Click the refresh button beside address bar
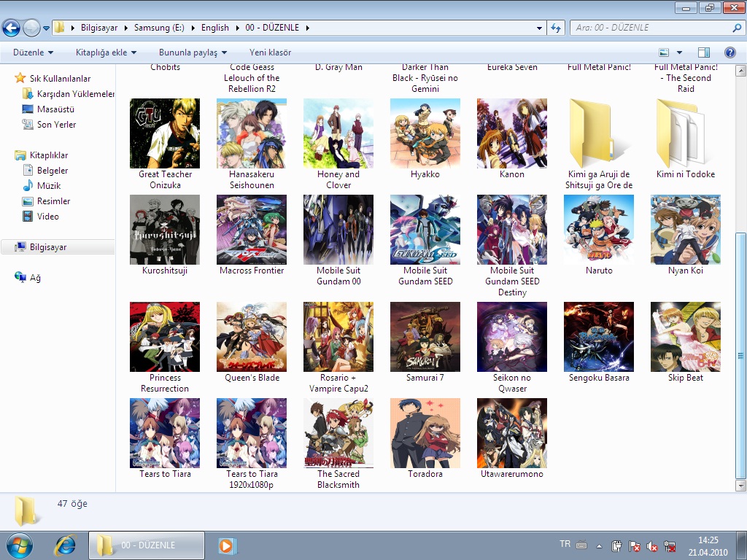The width and height of the screenshot is (747, 560). pyautogui.click(x=557, y=28)
